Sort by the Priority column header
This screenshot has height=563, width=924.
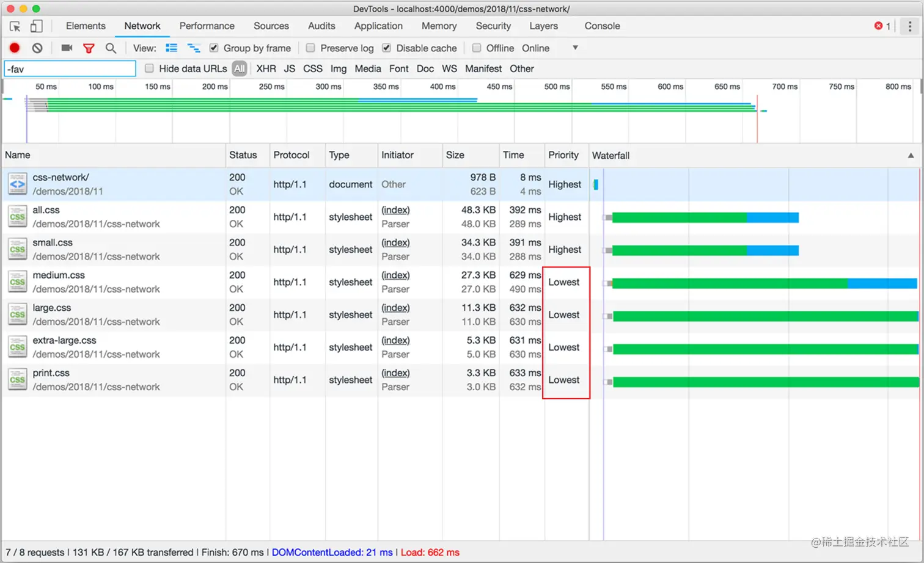566,155
